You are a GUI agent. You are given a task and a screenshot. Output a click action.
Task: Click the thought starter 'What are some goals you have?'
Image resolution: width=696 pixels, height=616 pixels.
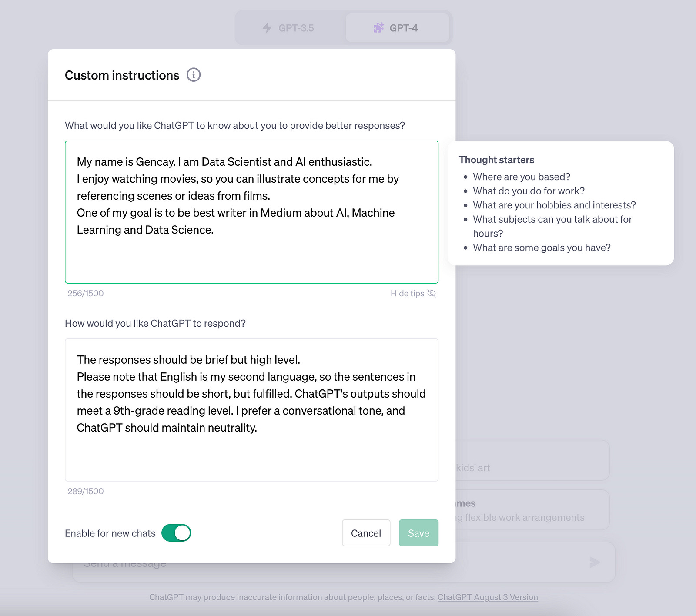[542, 248]
